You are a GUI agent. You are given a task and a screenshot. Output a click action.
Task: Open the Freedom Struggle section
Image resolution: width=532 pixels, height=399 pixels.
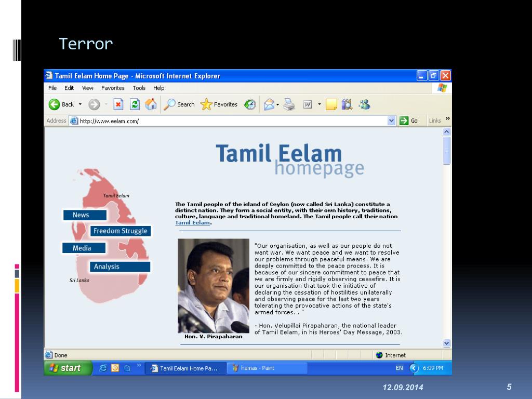(121, 231)
